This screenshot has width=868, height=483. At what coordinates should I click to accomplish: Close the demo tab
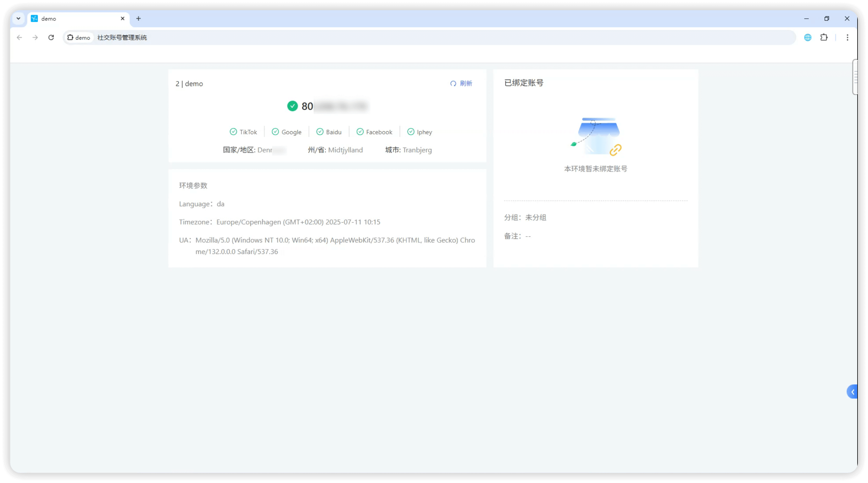123,19
